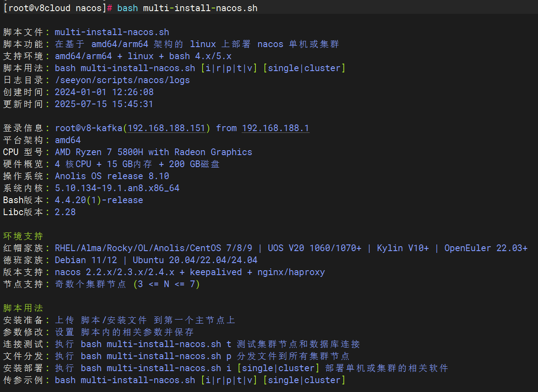Click the underlined source IP 192.168.188.1

pyautogui.click(x=275, y=128)
